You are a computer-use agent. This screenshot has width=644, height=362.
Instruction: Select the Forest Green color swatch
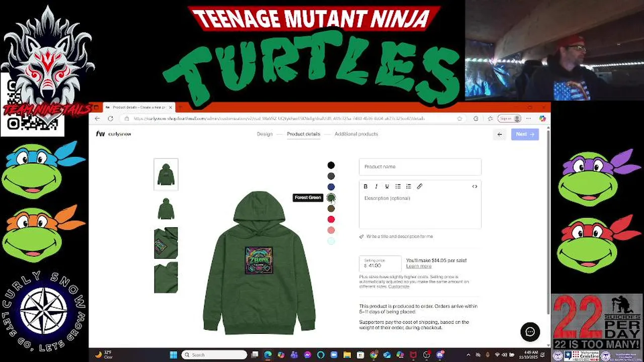point(331,198)
